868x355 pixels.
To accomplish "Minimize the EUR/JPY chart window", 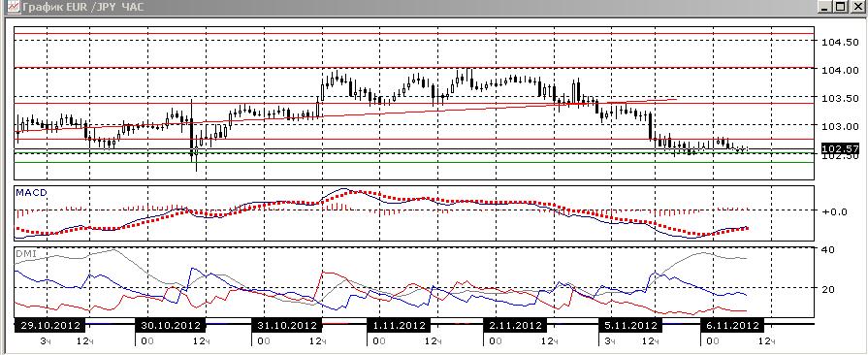I will [823, 6].
